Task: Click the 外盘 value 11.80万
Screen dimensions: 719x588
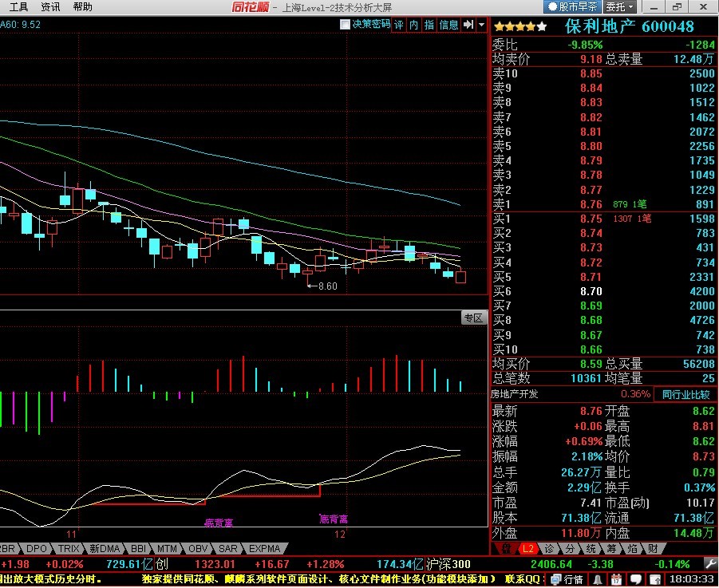Action: coord(582,533)
